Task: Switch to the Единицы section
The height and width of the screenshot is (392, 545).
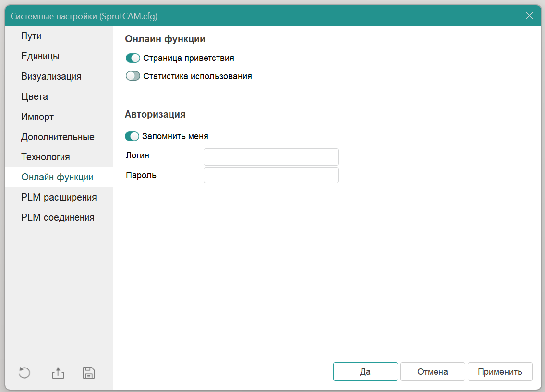Action: click(x=40, y=56)
